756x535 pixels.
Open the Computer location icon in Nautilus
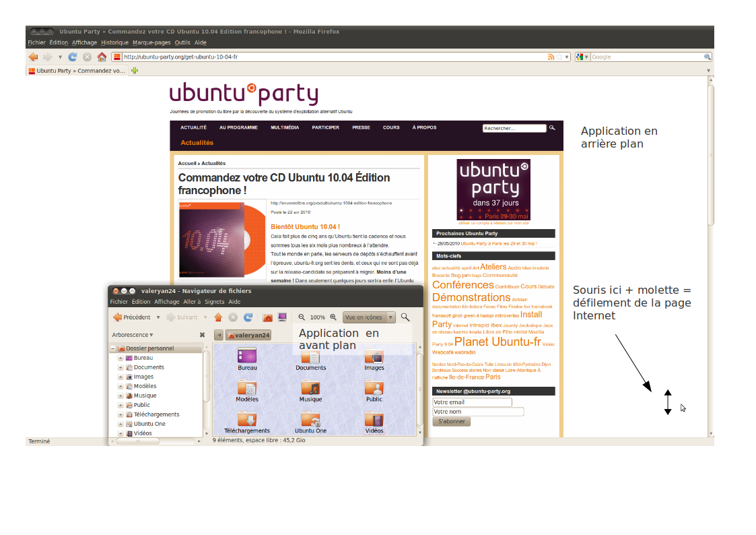click(282, 317)
